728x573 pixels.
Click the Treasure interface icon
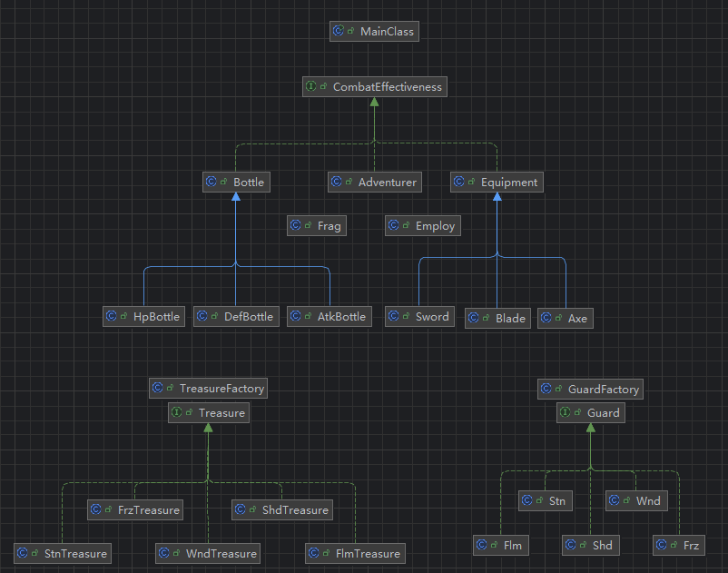point(177,413)
